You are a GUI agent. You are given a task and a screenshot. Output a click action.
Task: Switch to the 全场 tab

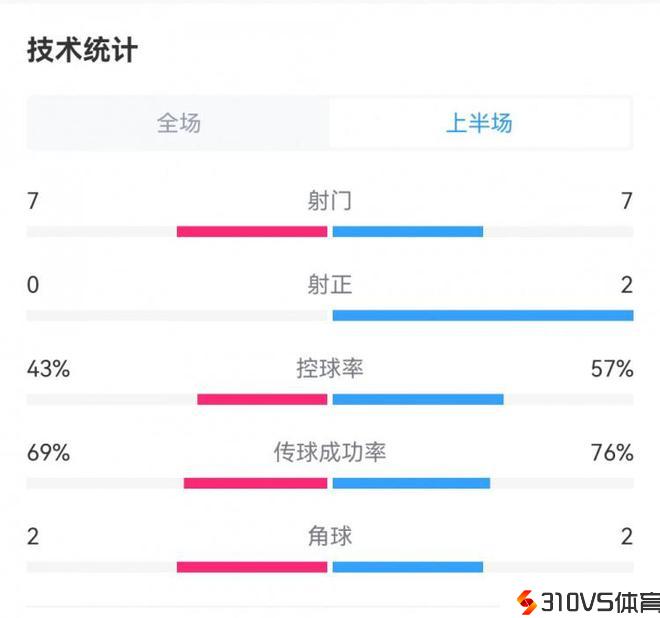tap(179, 123)
